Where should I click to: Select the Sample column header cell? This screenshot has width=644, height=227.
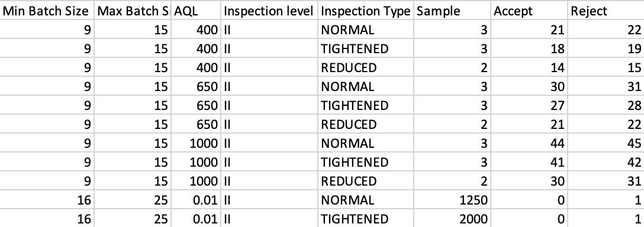coord(452,11)
